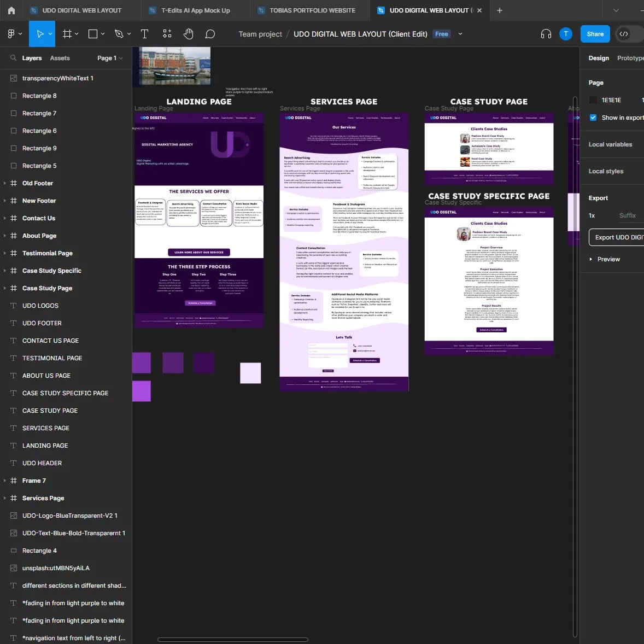Click the page background color swatch
Screen dimensions: 644x644
pos(593,100)
